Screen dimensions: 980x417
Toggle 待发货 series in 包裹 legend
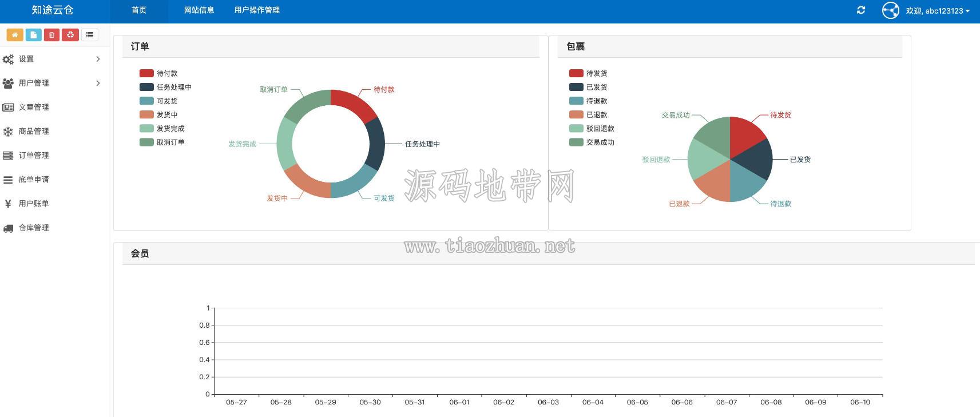pyautogui.click(x=588, y=73)
